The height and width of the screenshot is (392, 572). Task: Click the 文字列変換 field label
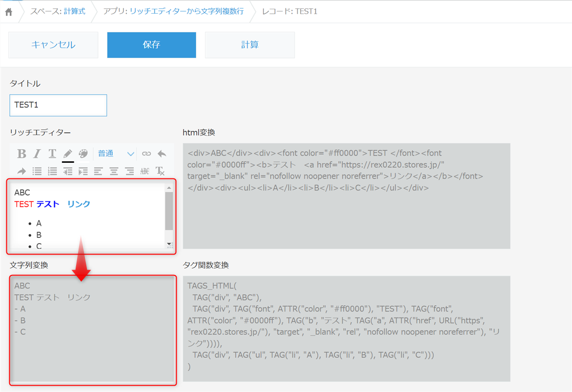pyautogui.click(x=29, y=265)
